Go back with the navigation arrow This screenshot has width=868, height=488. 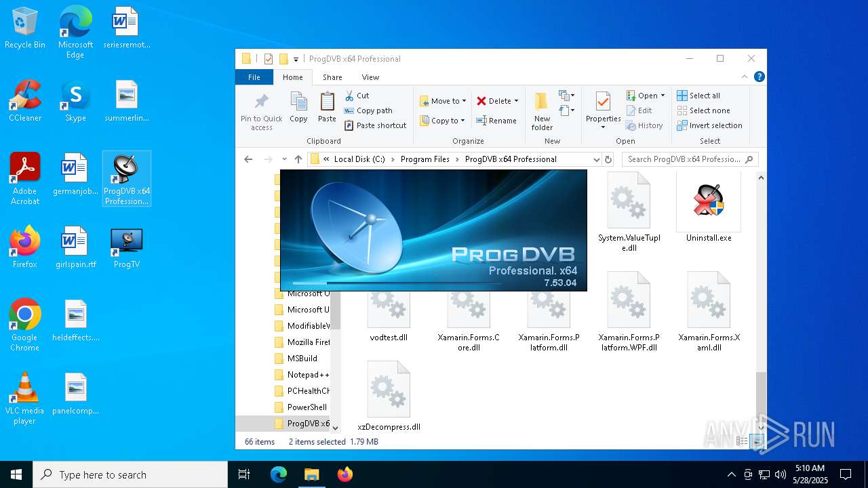coord(248,159)
